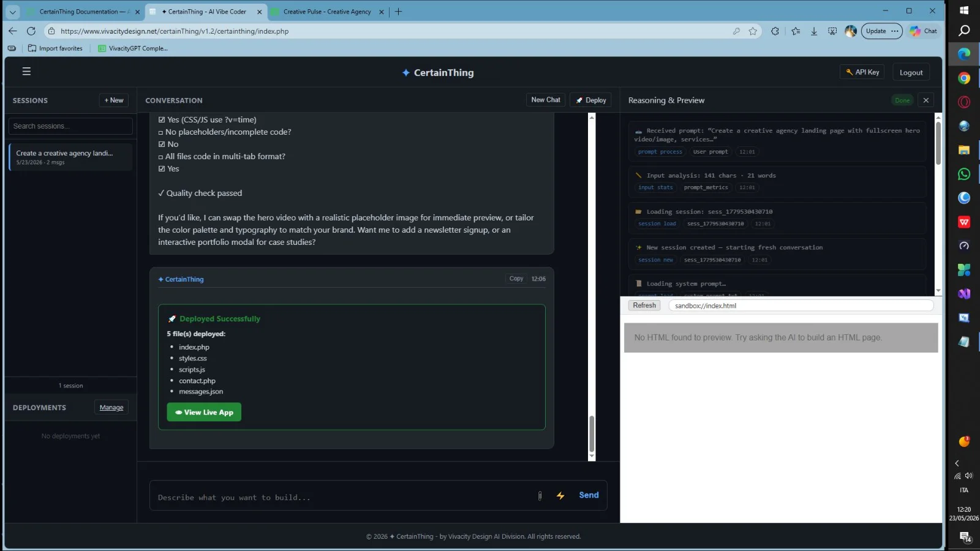The width and height of the screenshot is (980, 551).
Task: Open VivacityGPT Comple... bookmark
Action: pyautogui.click(x=133, y=48)
